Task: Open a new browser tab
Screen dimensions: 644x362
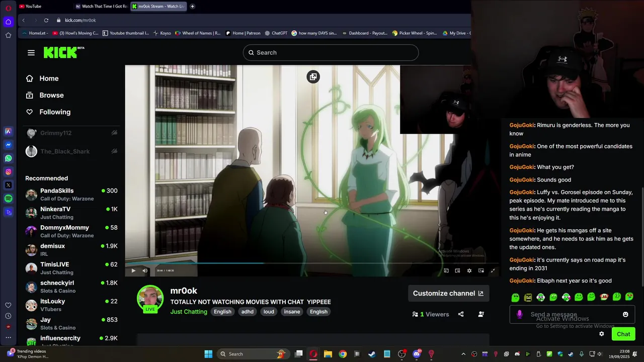Action: [x=192, y=6]
